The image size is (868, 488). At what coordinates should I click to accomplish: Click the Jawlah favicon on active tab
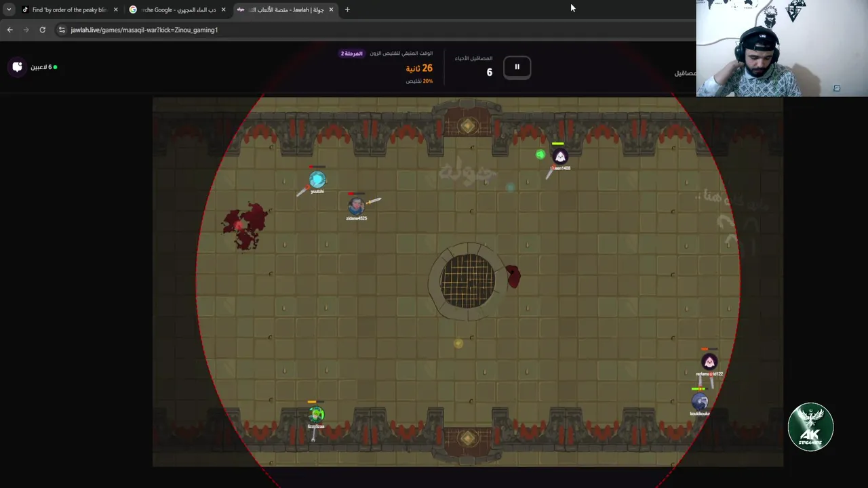[240, 9]
